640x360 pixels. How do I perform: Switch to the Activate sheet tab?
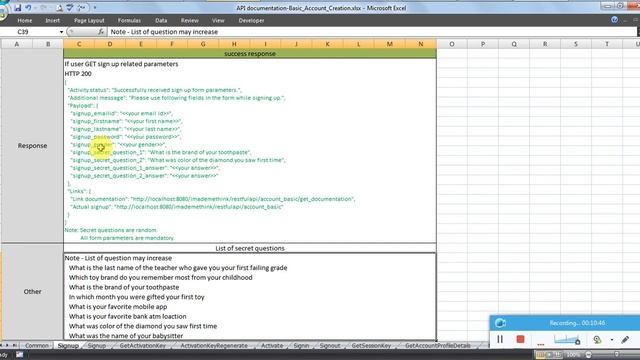coord(271,345)
